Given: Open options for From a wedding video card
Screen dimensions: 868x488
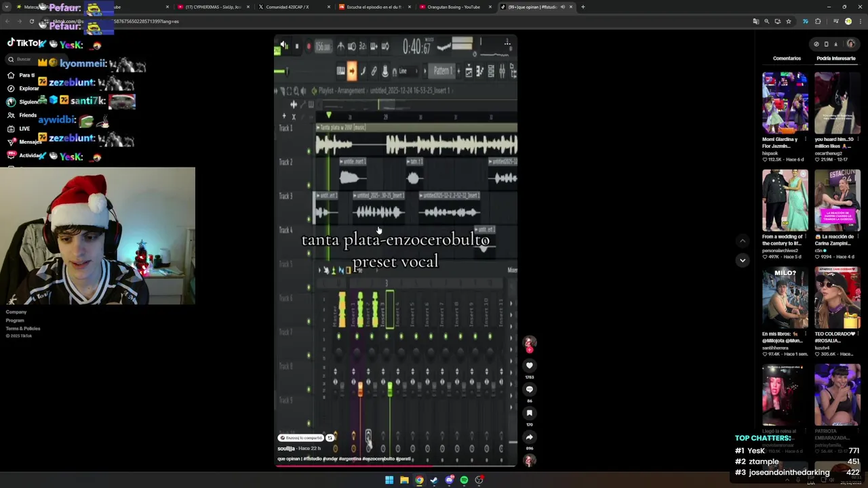Looking at the screenshot, I should coord(806,237).
